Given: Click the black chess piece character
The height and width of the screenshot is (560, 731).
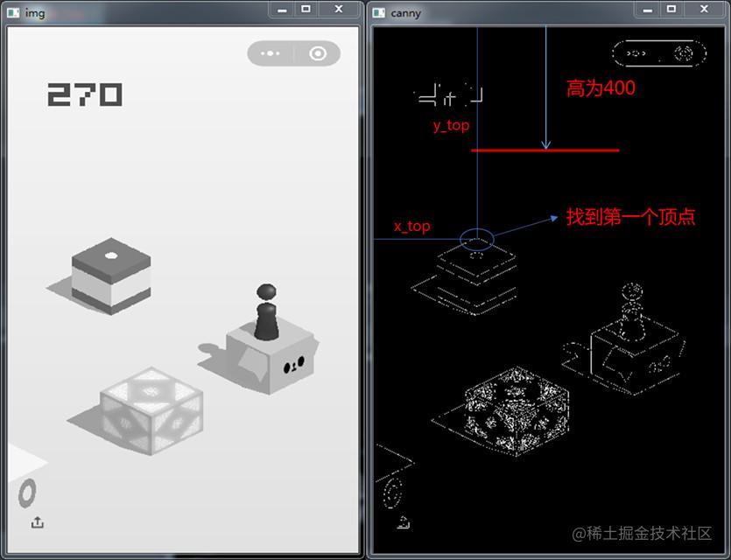Looking at the screenshot, I should [267, 312].
